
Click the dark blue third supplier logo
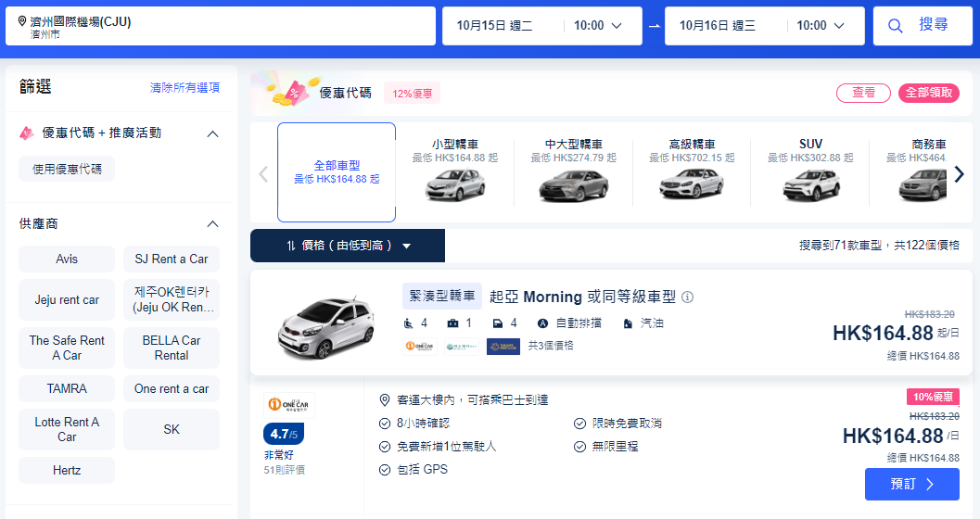503,346
